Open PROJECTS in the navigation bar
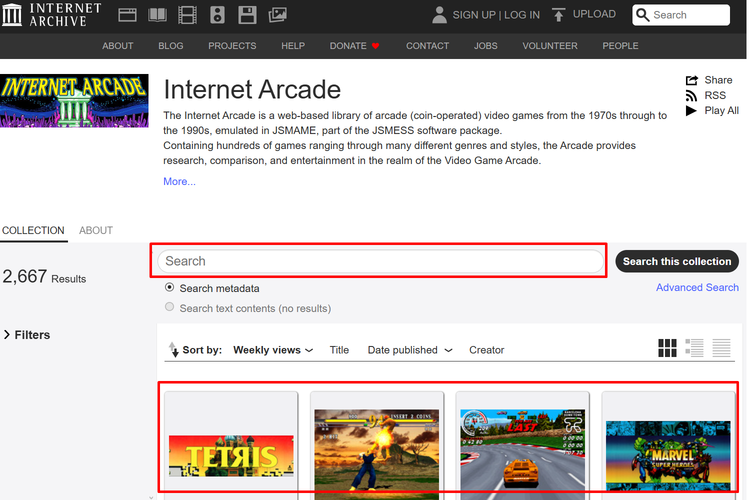The height and width of the screenshot is (500, 750). tap(232, 46)
